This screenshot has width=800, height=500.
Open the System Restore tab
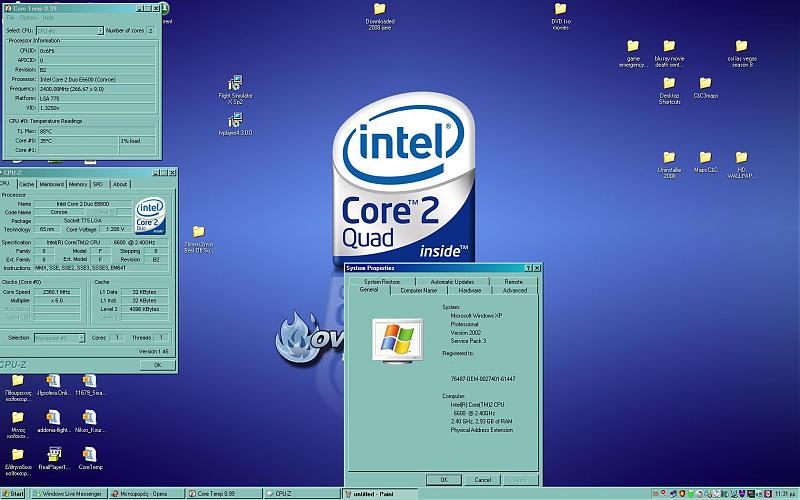click(382, 282)
